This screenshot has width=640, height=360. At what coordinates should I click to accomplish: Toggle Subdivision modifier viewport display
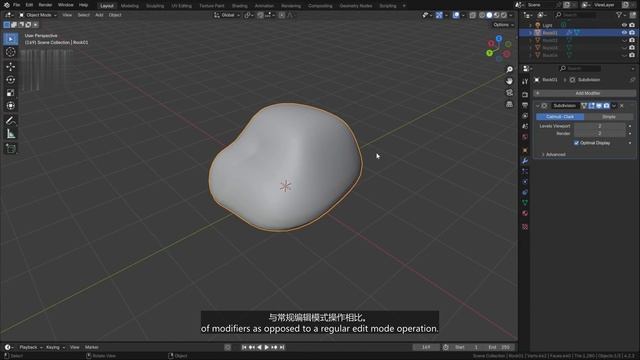tap(599, 106)
